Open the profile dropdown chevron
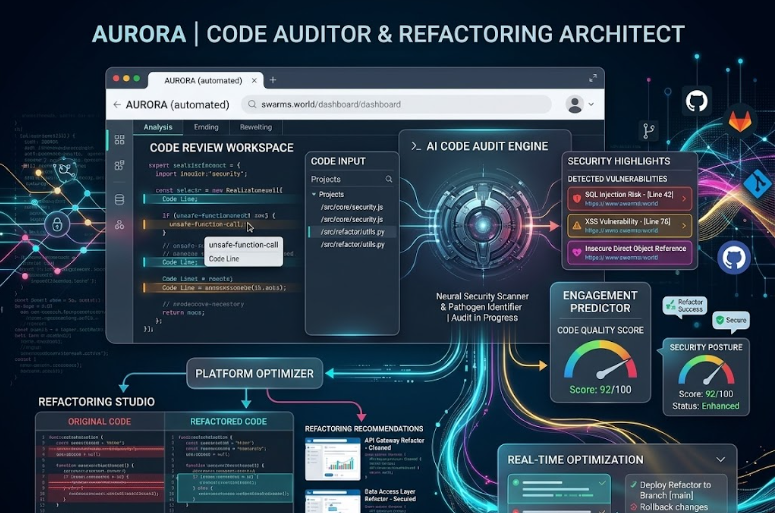 591,104
